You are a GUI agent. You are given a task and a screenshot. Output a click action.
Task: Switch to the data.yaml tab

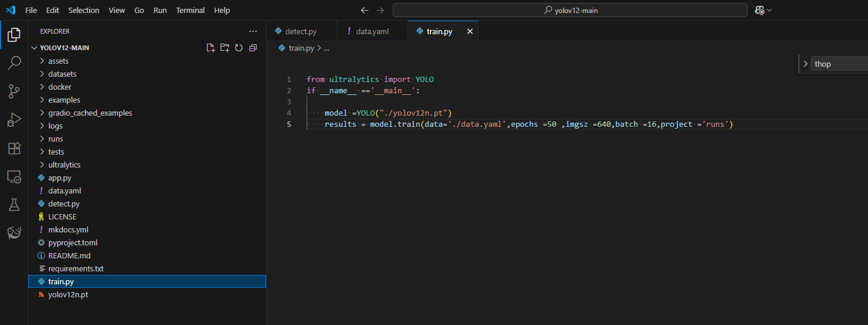point(372,31)
